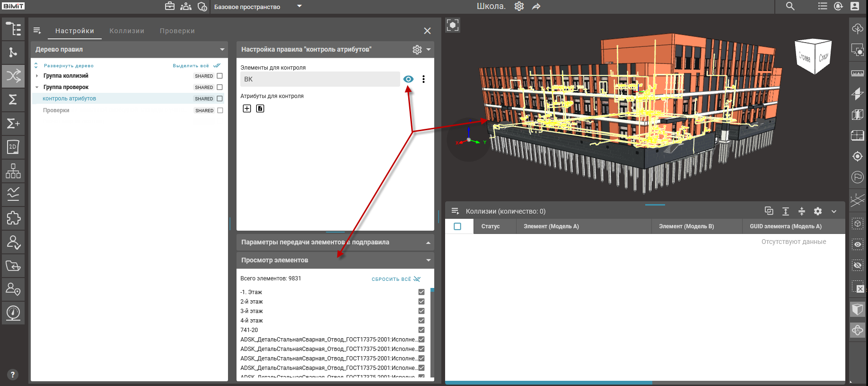This screenshot has width=868, height=386.
Task: Expand the Группа коллизий tree node
Action: 37,76
